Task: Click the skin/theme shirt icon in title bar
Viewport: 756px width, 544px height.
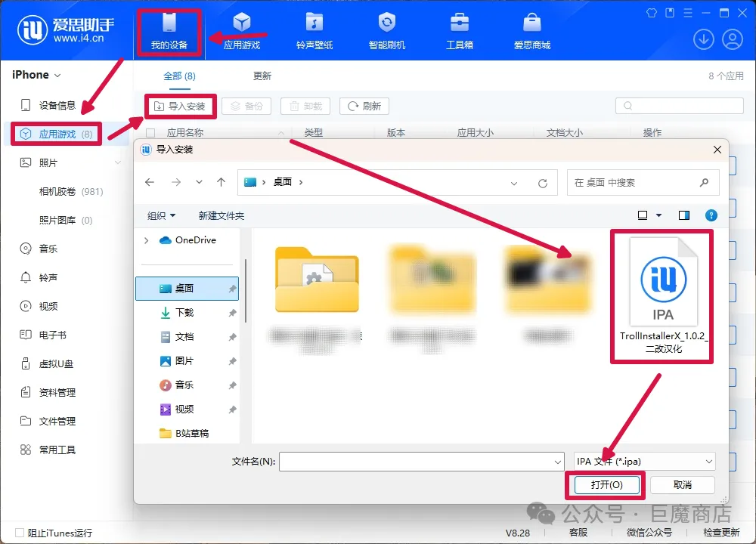Action: (x=652, y=13)
